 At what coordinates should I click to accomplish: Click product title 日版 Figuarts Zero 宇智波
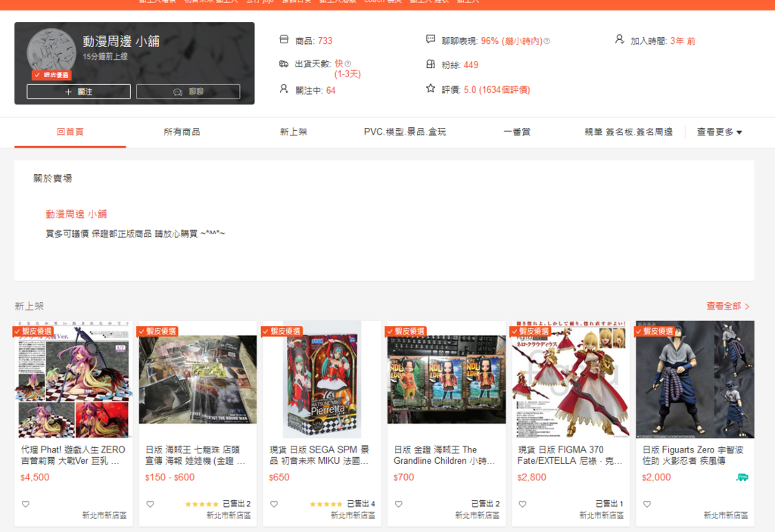[x=693, y=455]
